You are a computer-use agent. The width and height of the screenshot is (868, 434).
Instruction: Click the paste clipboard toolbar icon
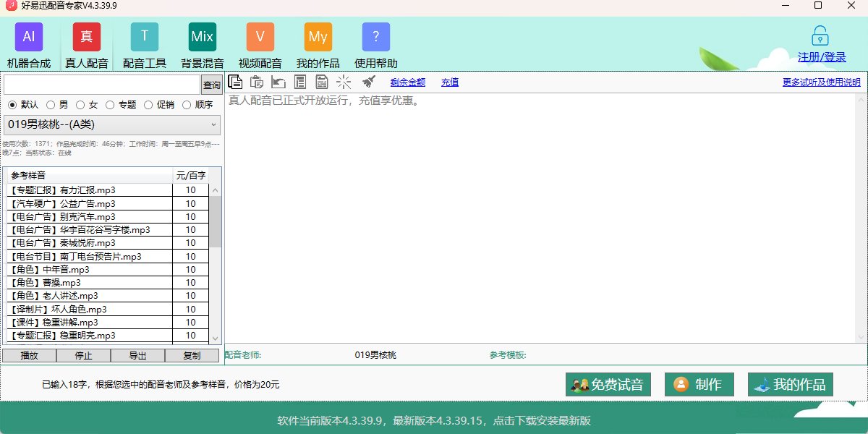click(256, 82)
